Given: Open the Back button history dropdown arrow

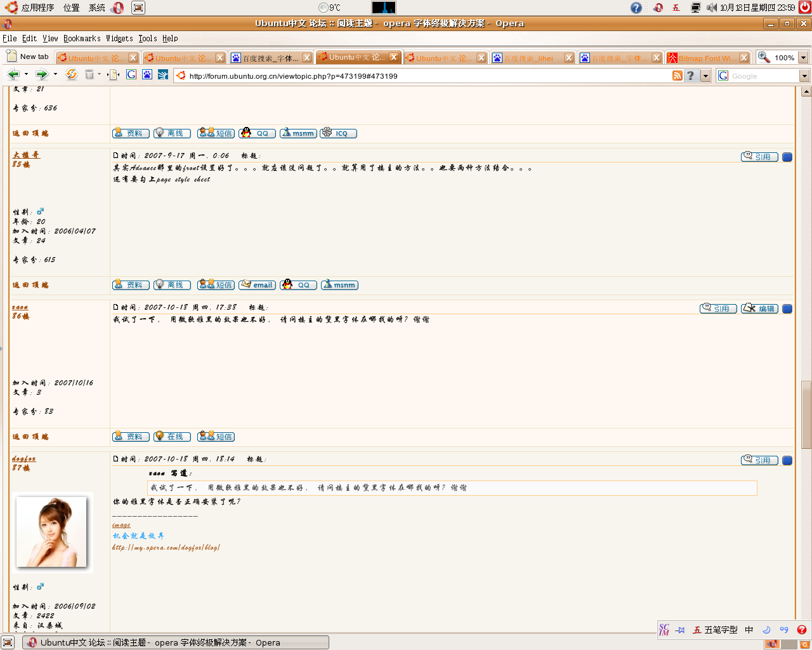Looking at the screenshot, I should click(x=26, y=75).
